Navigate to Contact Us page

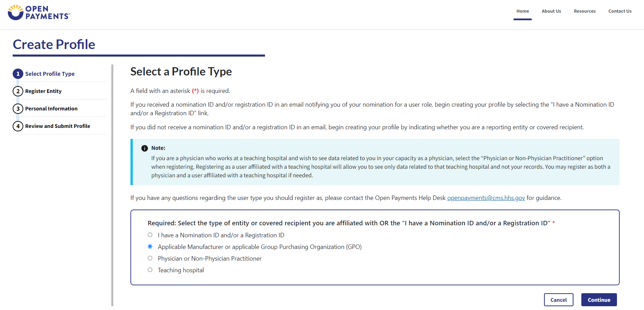tap(620, 11)
